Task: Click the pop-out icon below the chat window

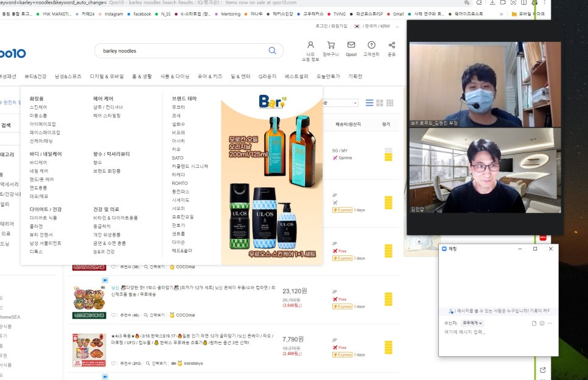Action: [x=542, y=370]
